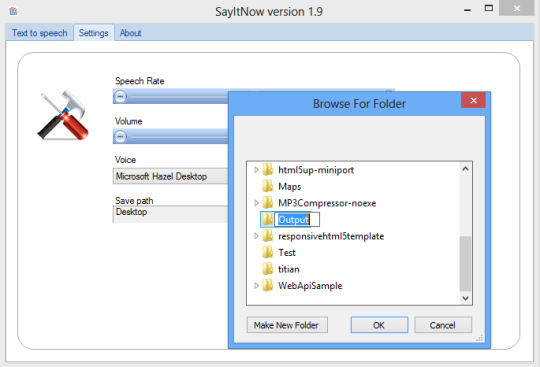Select the responsivehtml5template folder name
The image size is (540, 367).
331,236
